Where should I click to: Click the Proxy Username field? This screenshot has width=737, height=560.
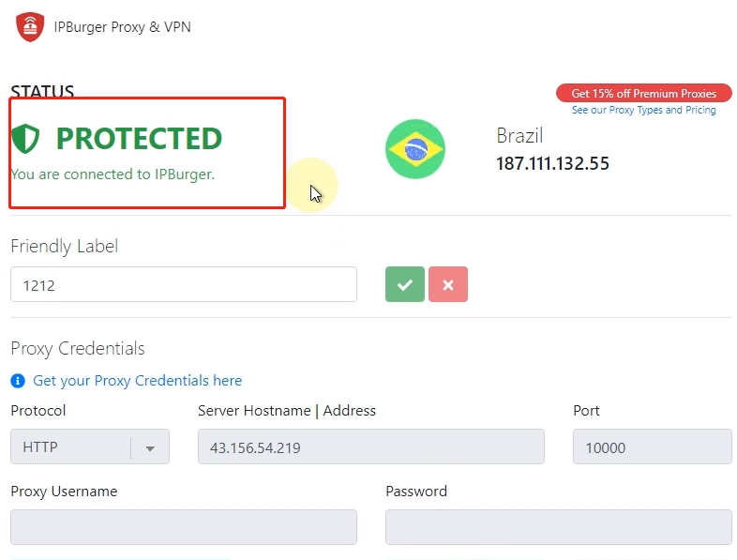pyautogui.click(x=183, y=527)
